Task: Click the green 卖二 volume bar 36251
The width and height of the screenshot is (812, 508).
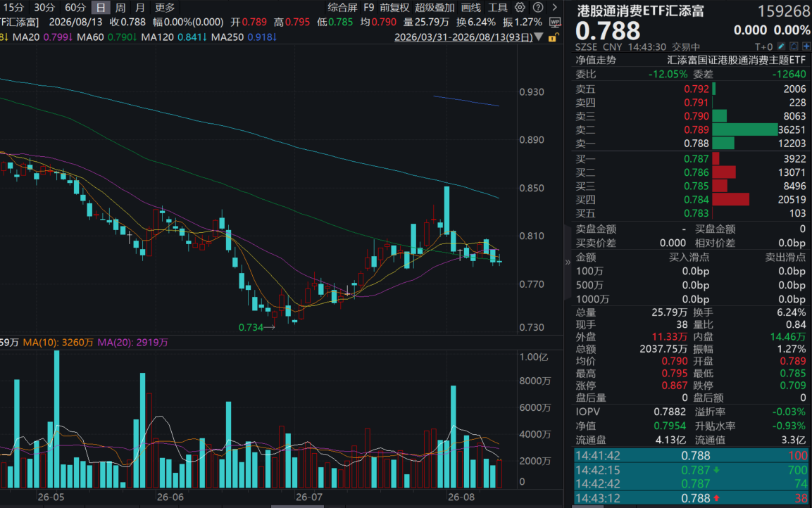Action: (x=745, y=130)
